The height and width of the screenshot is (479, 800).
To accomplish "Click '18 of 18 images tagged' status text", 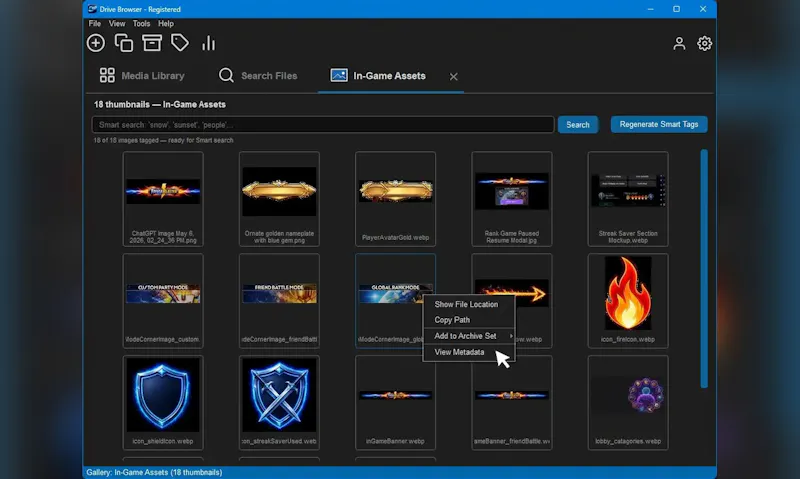I will [x=163, y=140].
